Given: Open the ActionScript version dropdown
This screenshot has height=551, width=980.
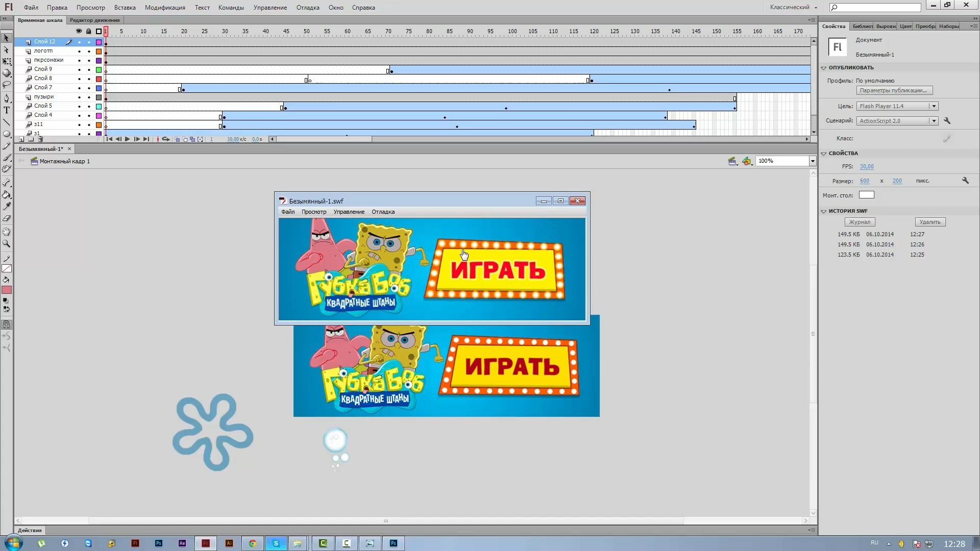Looking at the screenshot, I should 897,121.
